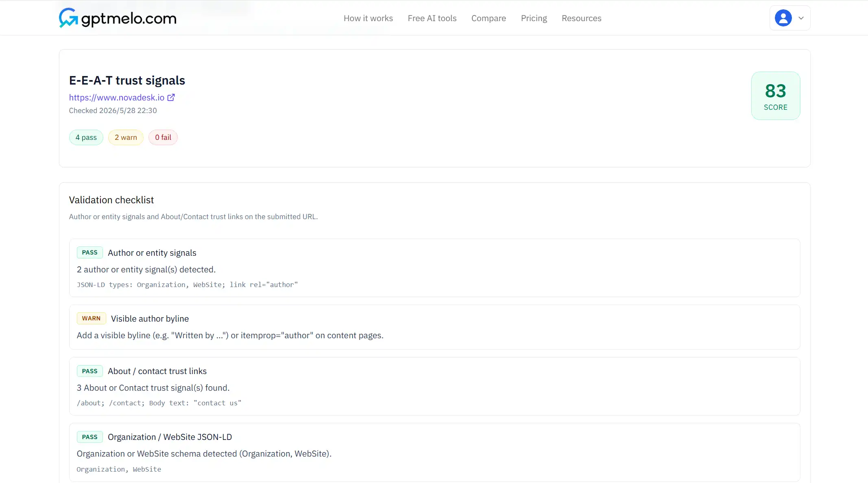Open the Compare menu item

click(489, 18)
